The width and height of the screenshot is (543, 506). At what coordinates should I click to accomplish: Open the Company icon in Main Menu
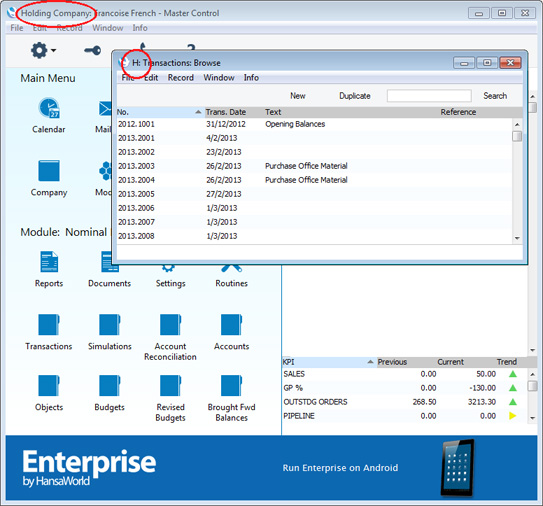49,171
